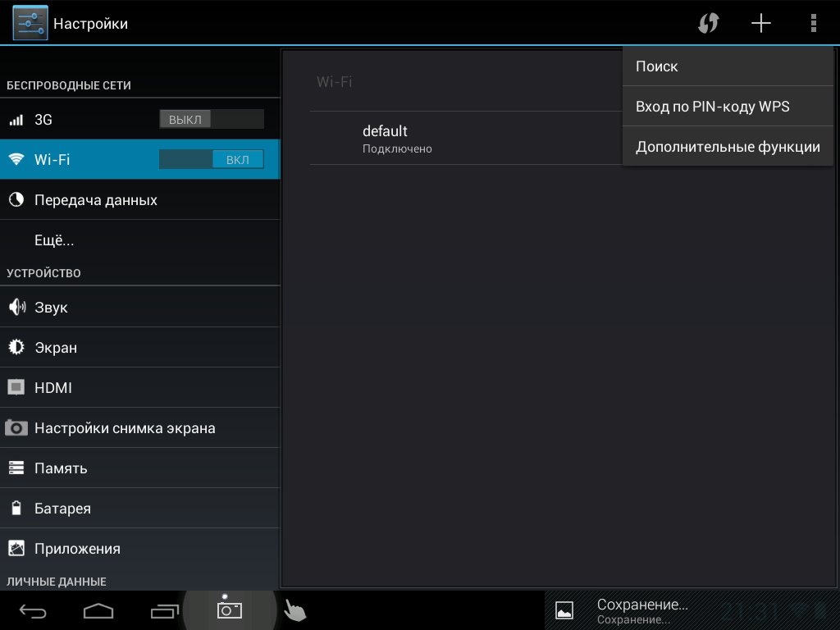Tap the three-dot overflow menu icon

tap(813, 23)
